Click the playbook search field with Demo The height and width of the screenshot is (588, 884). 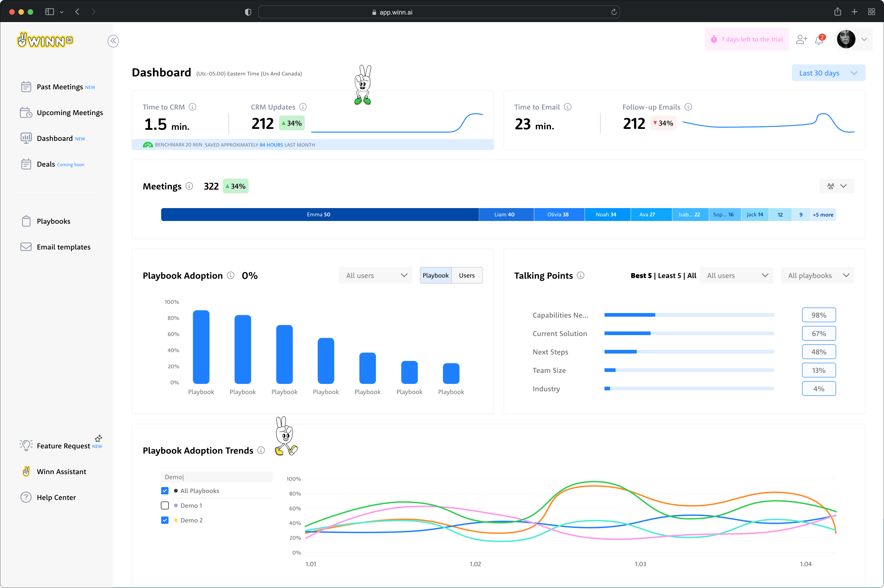click(217, 477)
